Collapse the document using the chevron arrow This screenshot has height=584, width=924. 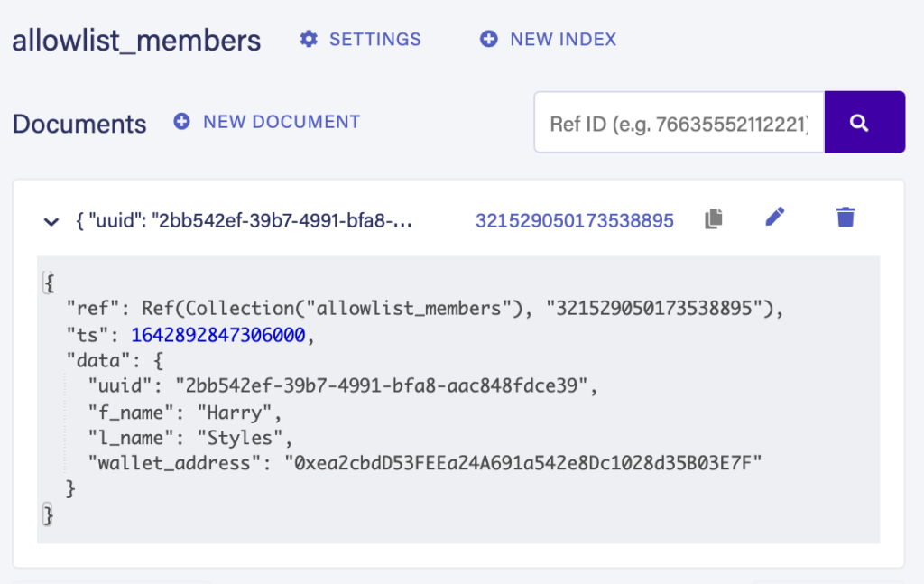point(51,220)
